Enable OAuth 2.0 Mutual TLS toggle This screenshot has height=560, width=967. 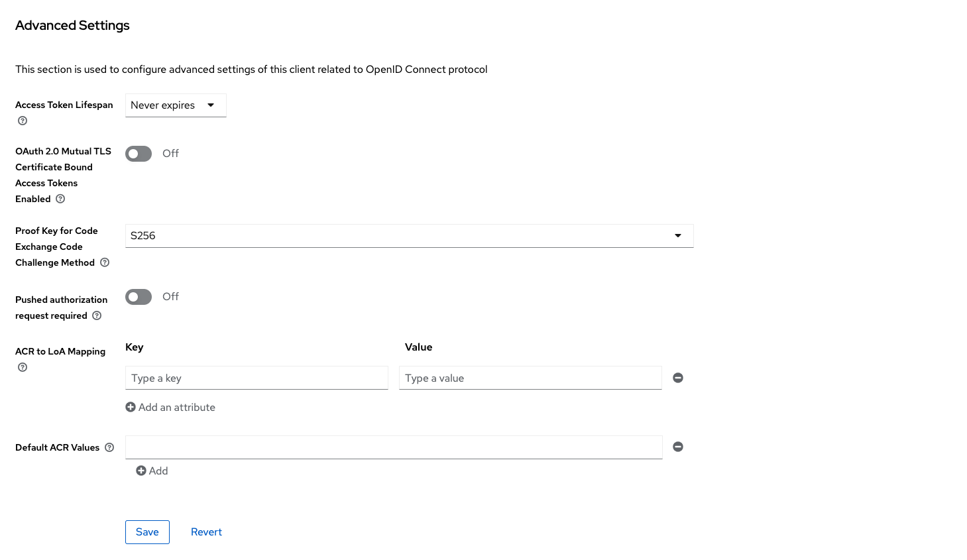pyautogui.click(x=139, y=154)
